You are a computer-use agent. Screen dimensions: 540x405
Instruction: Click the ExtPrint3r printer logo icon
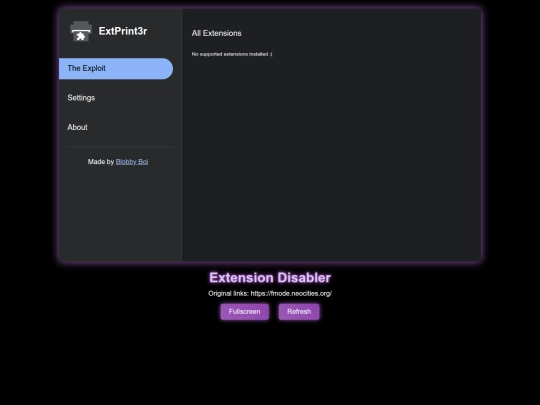(x=81, y=31)
